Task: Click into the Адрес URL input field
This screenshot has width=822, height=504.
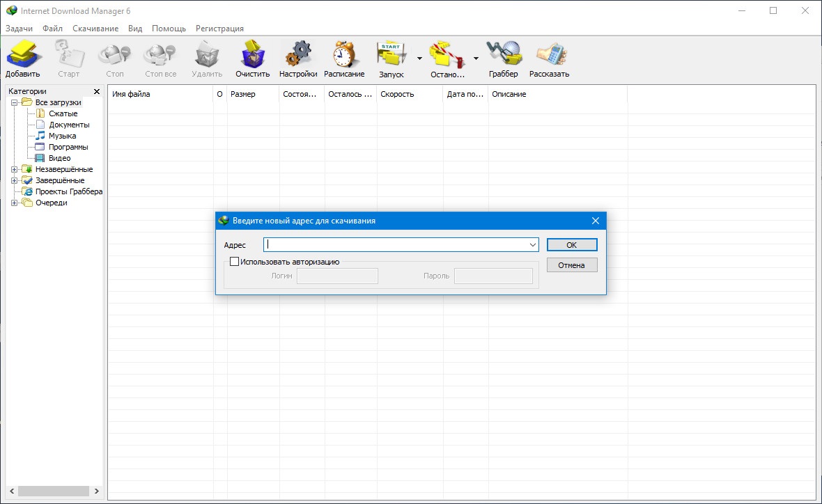Action: (396, 245)
